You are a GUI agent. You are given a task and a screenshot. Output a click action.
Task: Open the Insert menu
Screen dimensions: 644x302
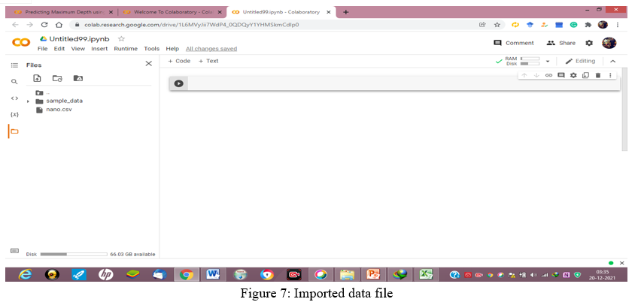click(99, 48)
